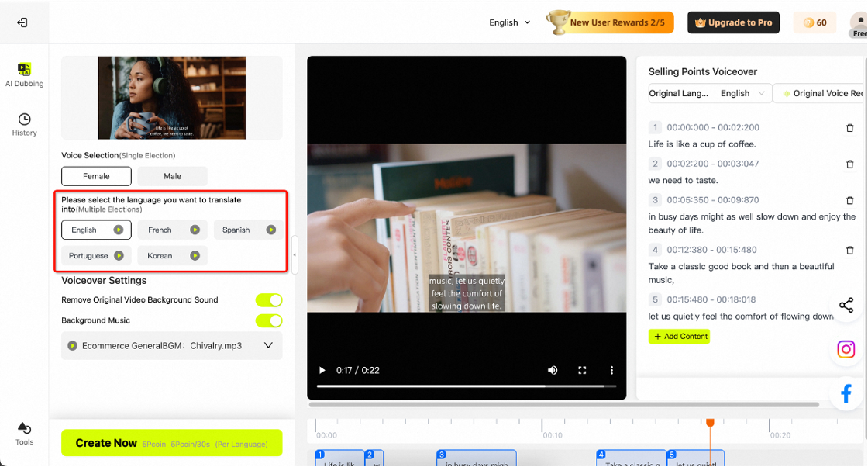Click the share icon on the right
This screenshot has width=868, height=467.
pyautogui.click(x=846, y=306)
